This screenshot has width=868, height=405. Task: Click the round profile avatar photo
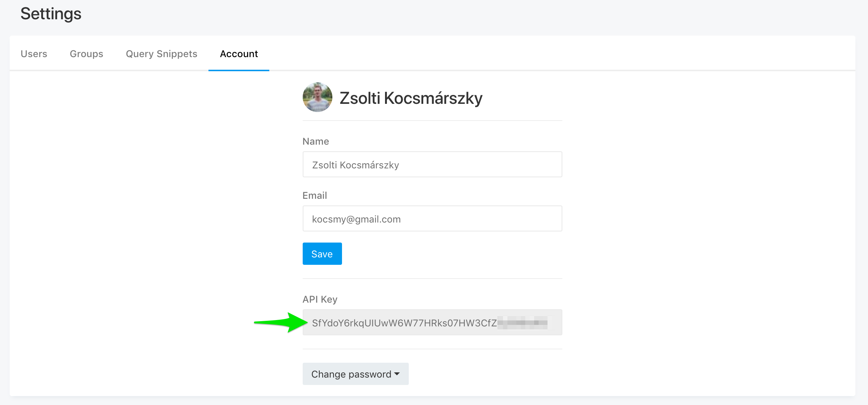[317, 97]
